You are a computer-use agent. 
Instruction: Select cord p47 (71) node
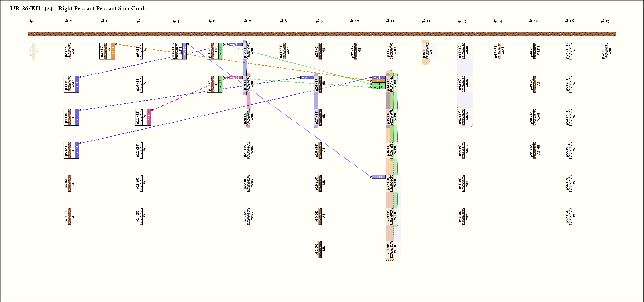tap(499, 51)
